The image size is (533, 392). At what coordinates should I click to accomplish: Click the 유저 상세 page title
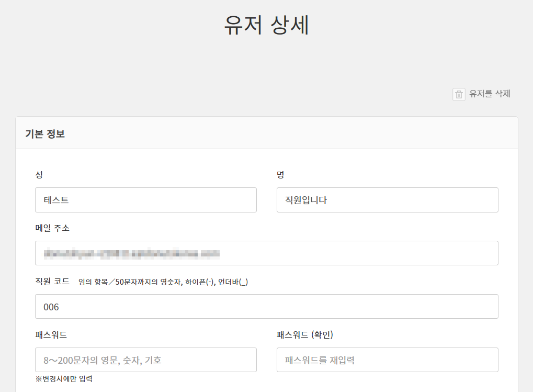(x=266, y=25)
